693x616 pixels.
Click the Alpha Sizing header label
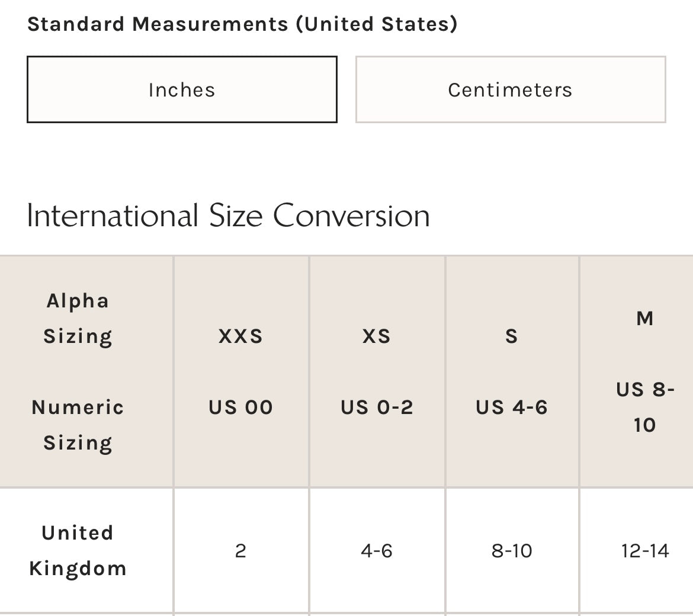click(x=78, y=318)
